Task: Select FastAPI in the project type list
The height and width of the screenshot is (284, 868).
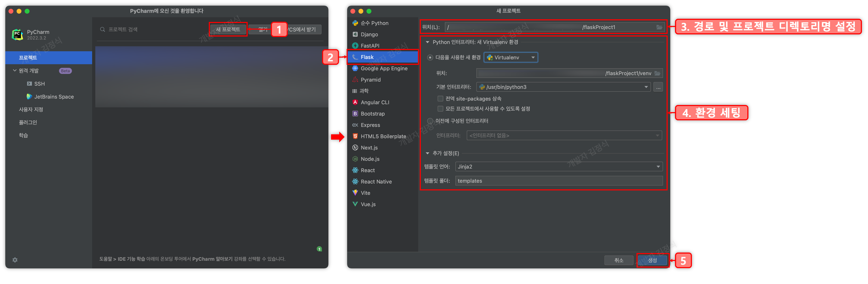Action: pos(383,45)
